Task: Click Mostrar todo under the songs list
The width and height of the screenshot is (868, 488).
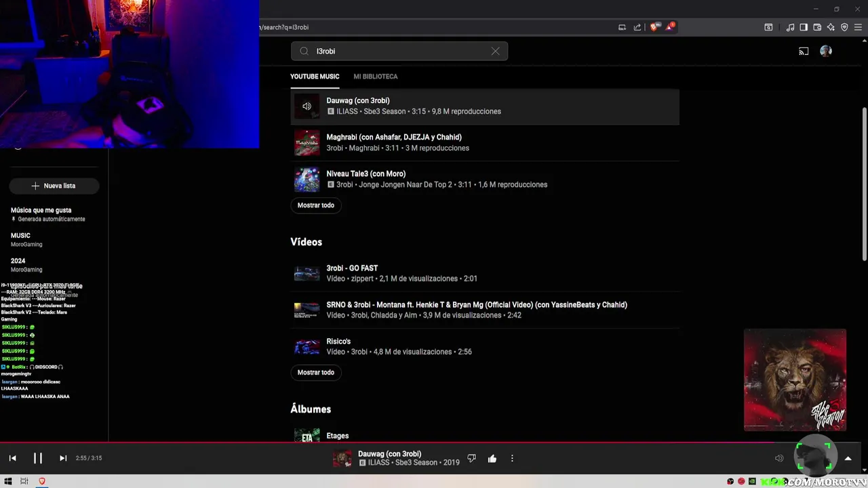Action: (x=316, y=205)
